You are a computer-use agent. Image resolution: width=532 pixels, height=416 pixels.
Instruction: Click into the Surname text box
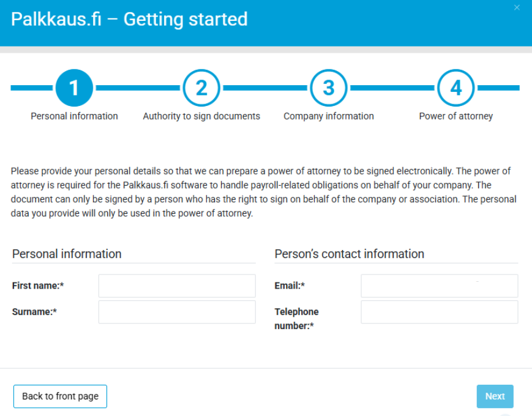(x=177, y=312)
